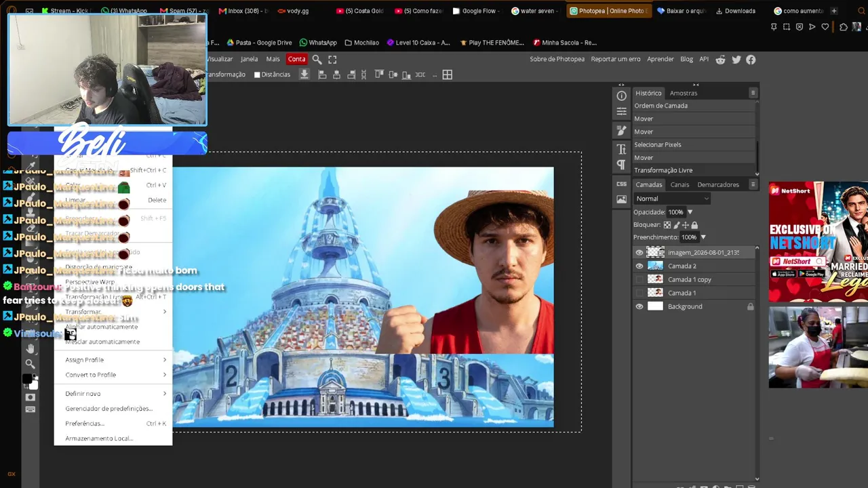Switch to the Canais tab
This screenshot has width=868, height=488.
679,184
